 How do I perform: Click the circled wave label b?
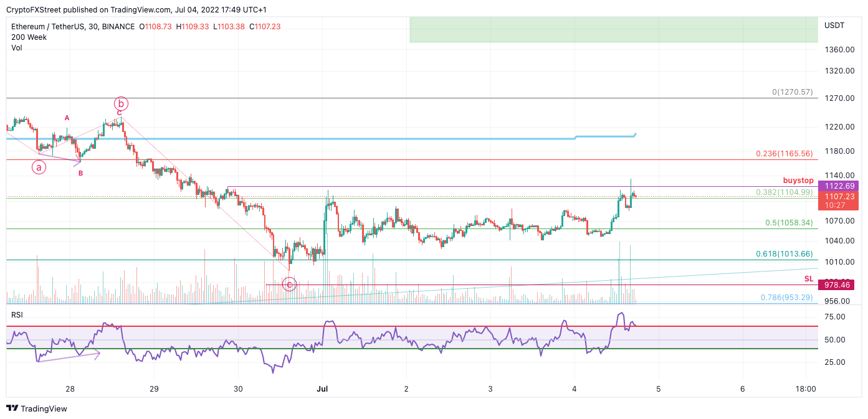120,104
